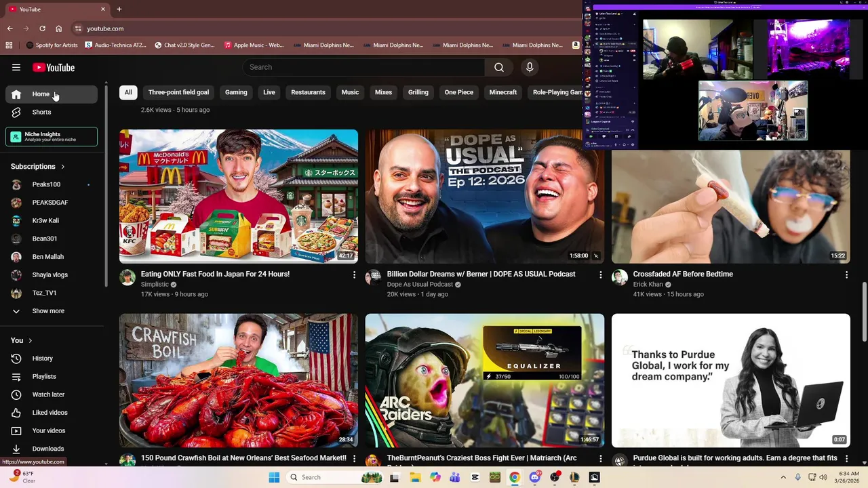The image size is (868, 488).
Task: Play the ARC Raiders video thumbnail
Action: click(x=485, y=380)
